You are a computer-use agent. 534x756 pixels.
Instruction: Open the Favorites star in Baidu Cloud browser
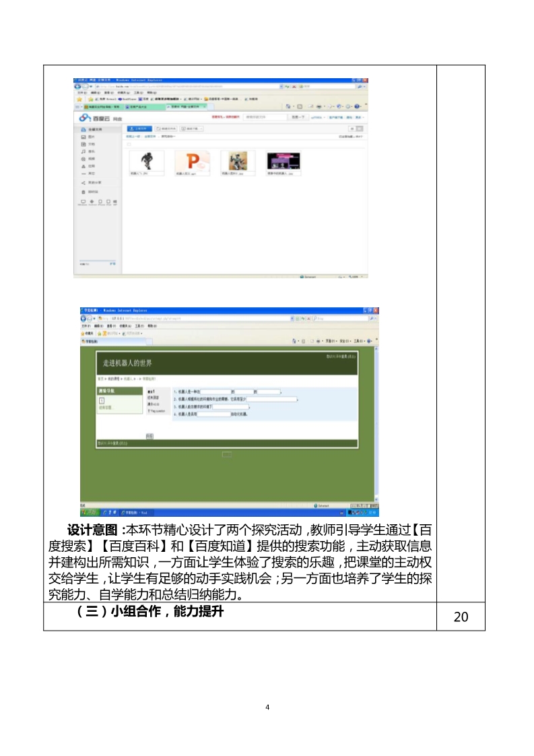(x=79, y=99)
